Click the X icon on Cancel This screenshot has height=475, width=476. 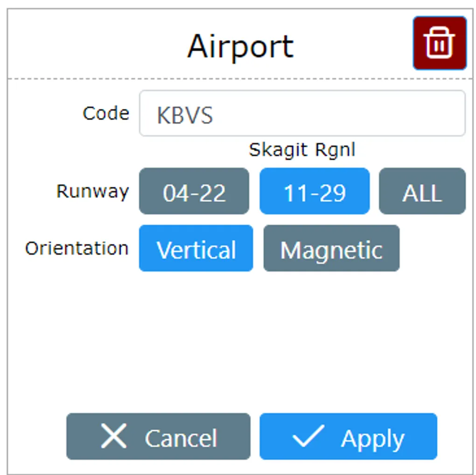point(114,437)
